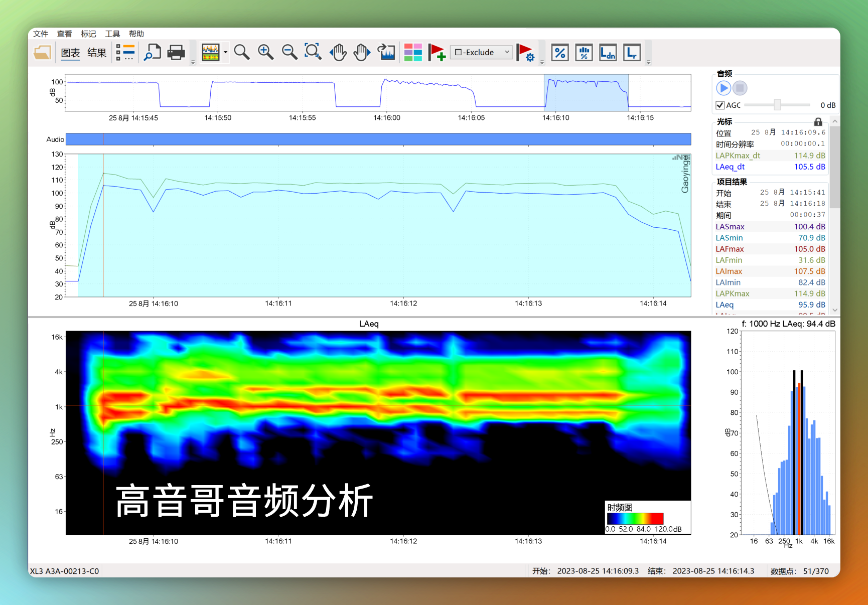Expand the first toolbar overflow arrow
Image resolution: width=868 pixels, height=605 pixels.
click(193, 62)
